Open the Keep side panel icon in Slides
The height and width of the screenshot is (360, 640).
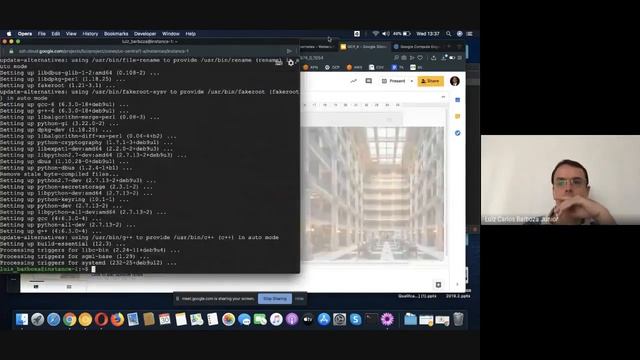[x=458, y=116]
